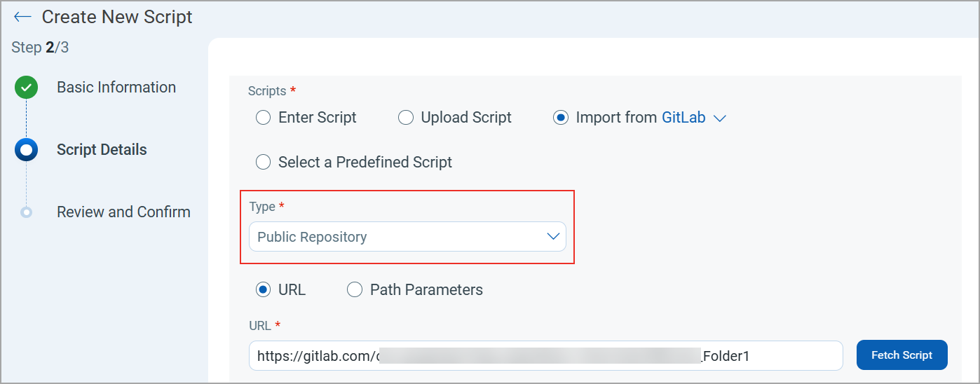Open the Script Details step

(102, 150)
